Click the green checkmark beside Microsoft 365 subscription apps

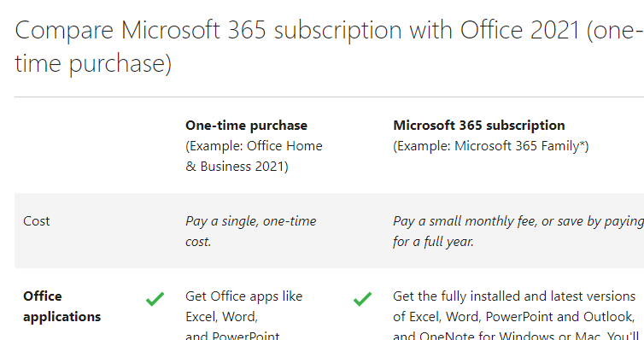click(362, 299)
